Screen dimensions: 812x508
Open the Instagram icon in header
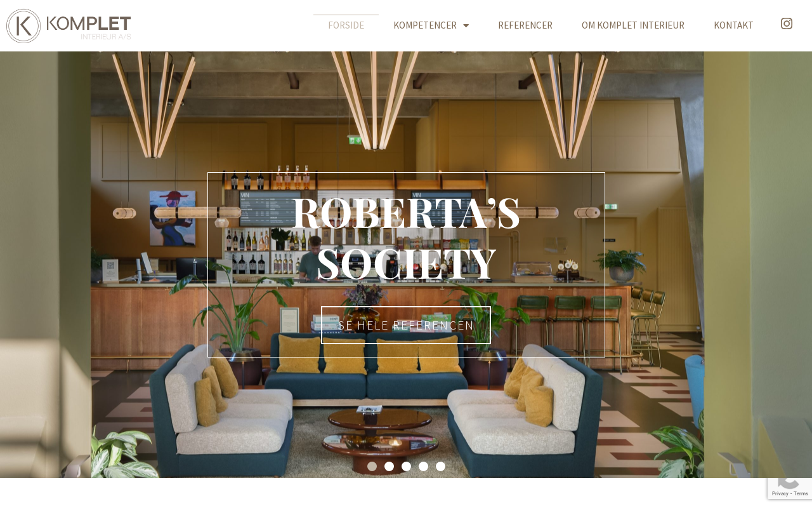(786, 23)
